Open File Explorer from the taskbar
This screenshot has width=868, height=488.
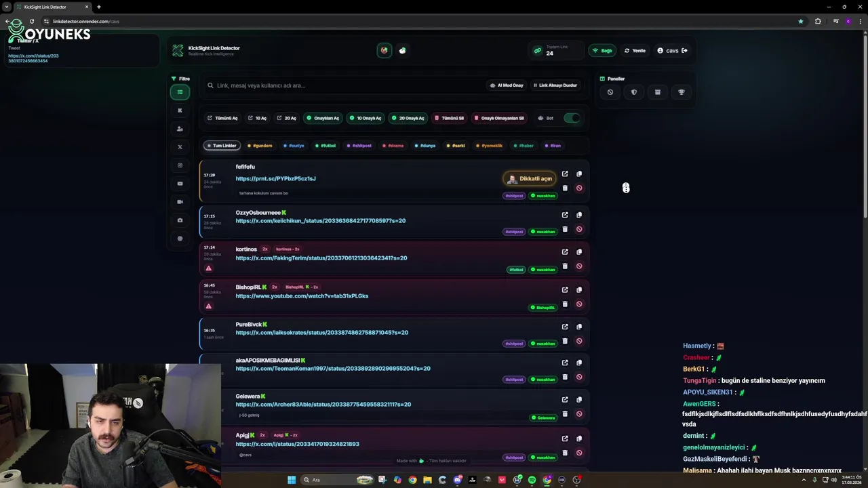(427, 480)
